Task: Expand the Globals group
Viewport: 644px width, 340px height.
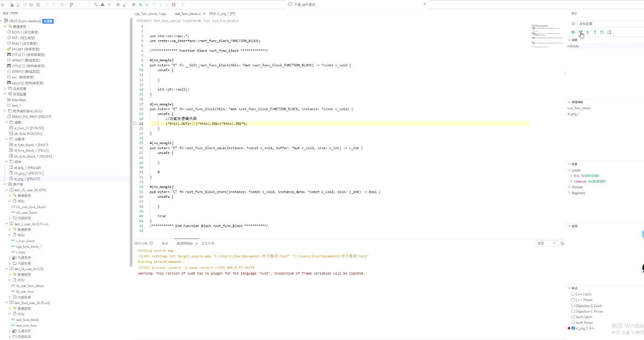Action: (x=570, y=187)
